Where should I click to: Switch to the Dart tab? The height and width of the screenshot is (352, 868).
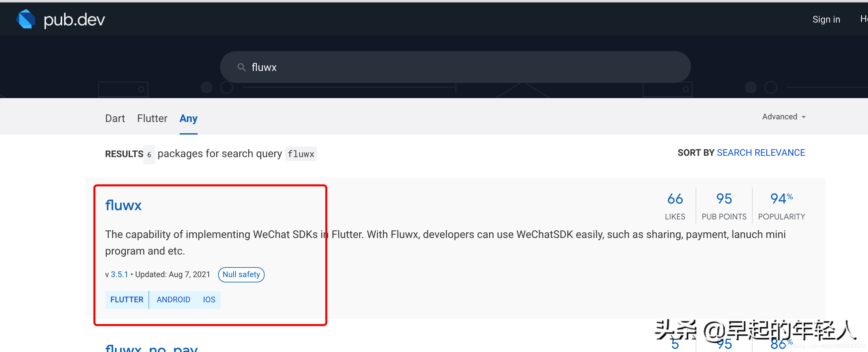click(x=115, y=118)
